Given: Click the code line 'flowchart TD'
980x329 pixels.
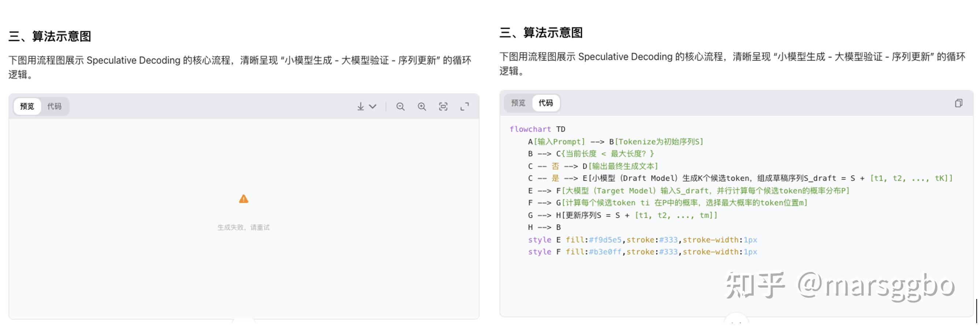Looking at the screenshot, I should click(x=537, y=129).
